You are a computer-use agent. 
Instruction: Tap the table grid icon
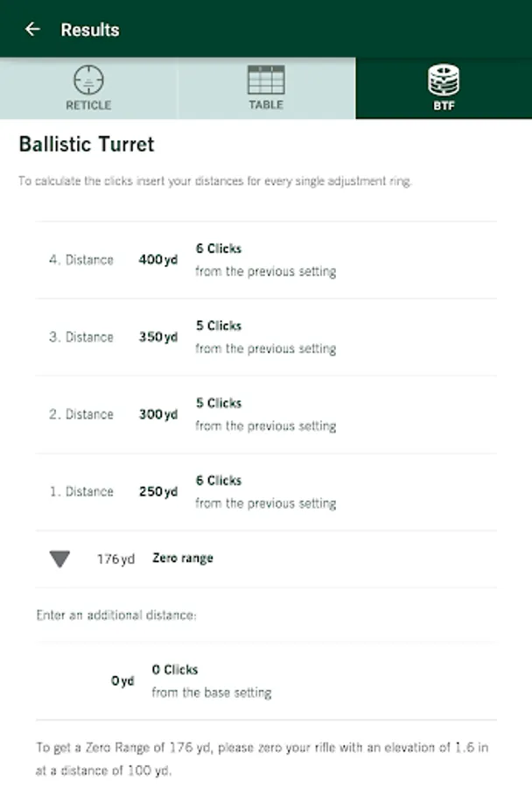point(266,80)
